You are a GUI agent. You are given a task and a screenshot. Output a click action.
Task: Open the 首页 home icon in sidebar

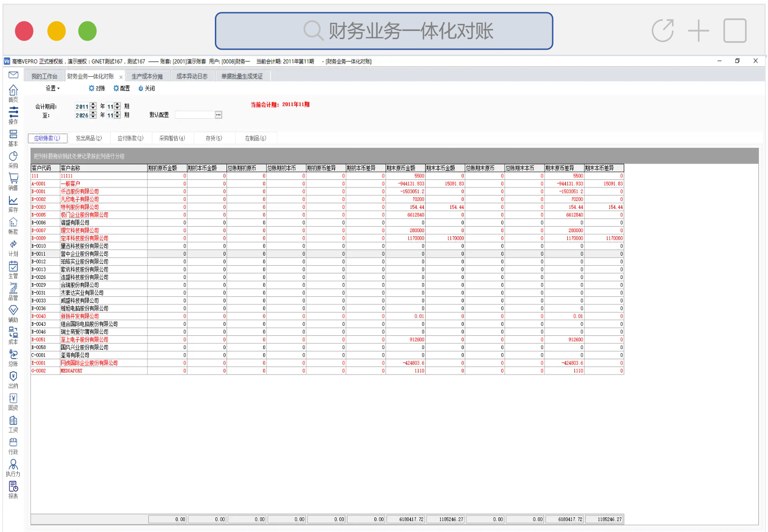tap(13, 92)
